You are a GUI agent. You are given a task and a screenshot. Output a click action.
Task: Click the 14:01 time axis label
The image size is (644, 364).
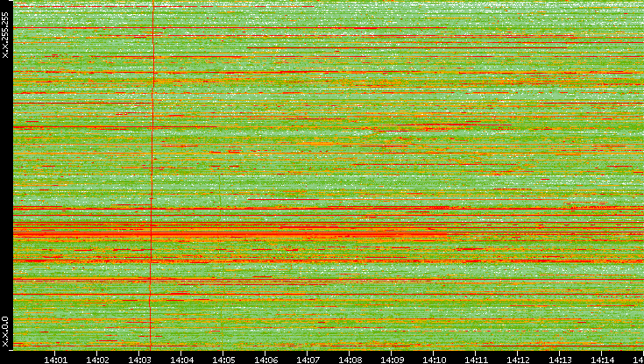pos(55,360)
